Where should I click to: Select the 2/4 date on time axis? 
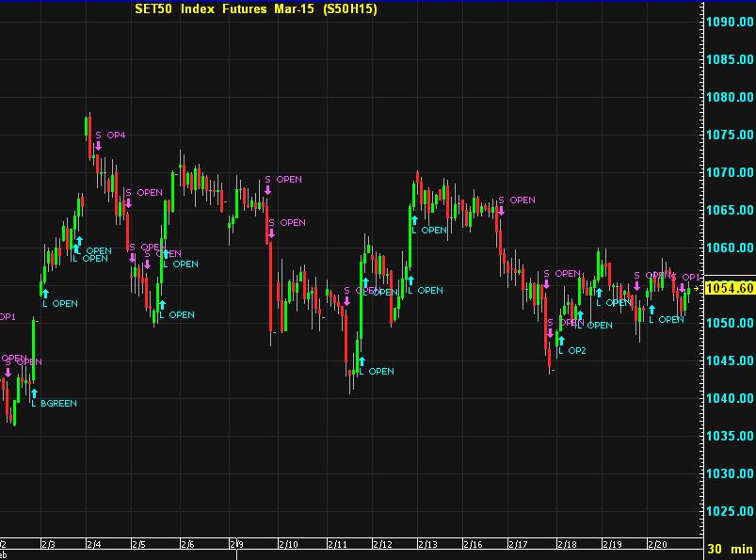pyautogui.click(x=93, y=544)
